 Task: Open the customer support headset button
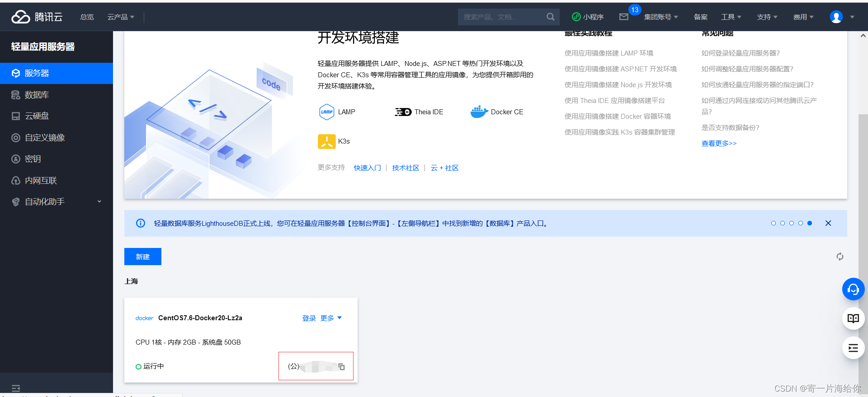coord(853,289)
